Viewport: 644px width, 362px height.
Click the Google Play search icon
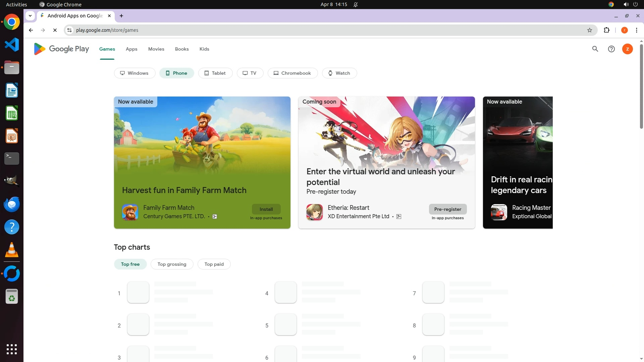click(595, 49)
